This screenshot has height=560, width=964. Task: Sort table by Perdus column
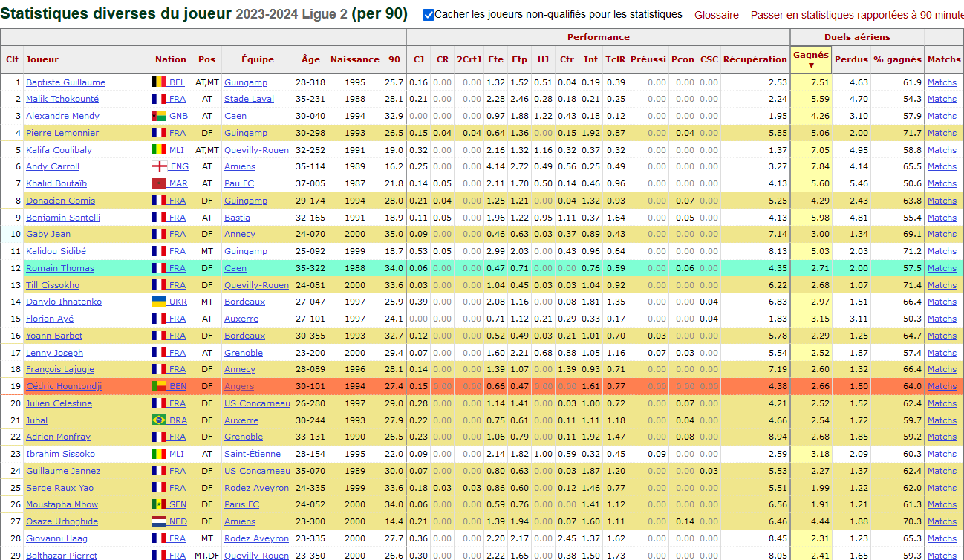pyautogui.click(x=851, y=59)
